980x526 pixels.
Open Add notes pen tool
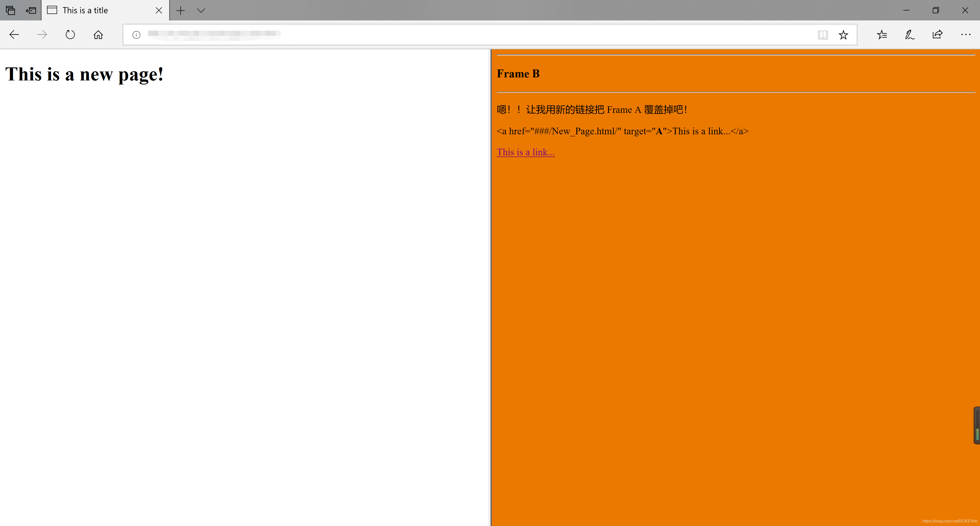click(910, 35)
